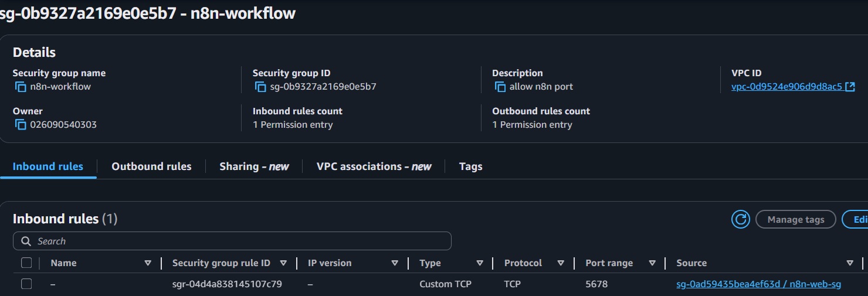Image resolution: width=868 pixels, height=296 pixels.
Task: Switch to the Outbound rules tab
Action: (151, 166)
